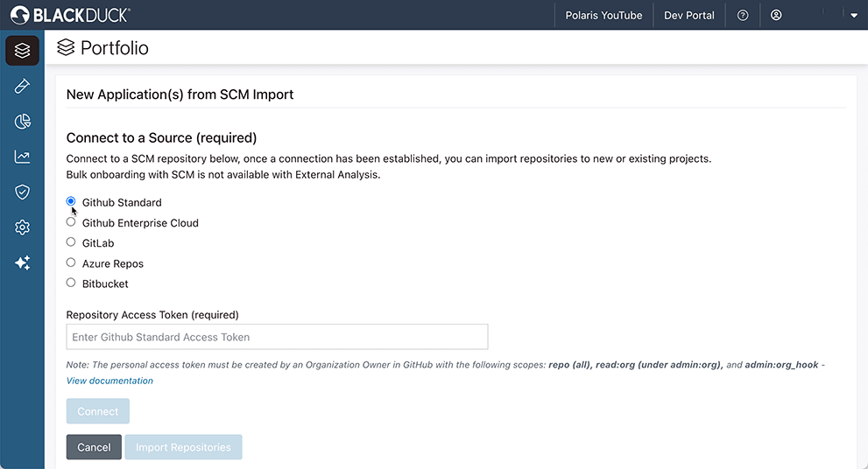
Task: Click the Black Duck logo
Action: (70, 15)
